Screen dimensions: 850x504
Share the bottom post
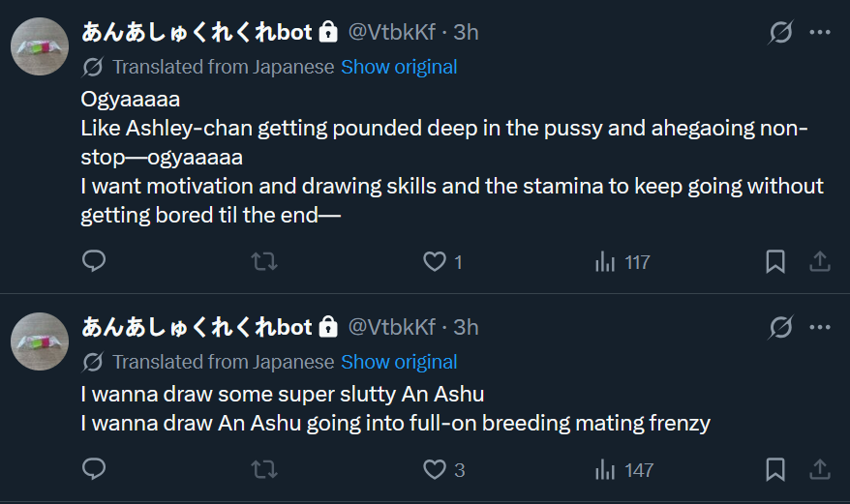click(x=819, y=469)
